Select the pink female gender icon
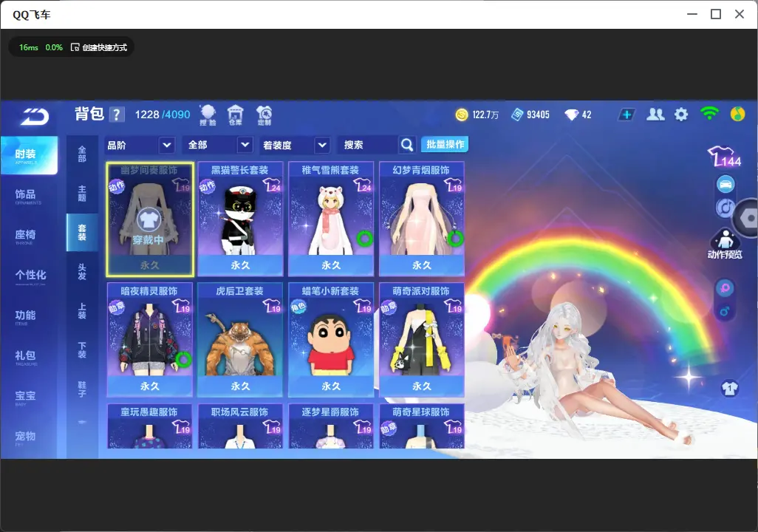The image size is (758, 532). [x=725, y=288]
